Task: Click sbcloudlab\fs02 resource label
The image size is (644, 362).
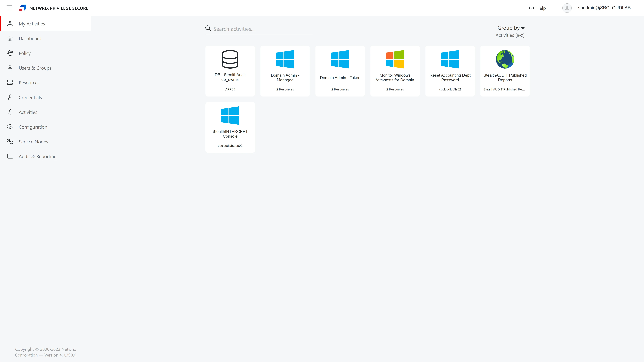Action: (x=450, y=89)
